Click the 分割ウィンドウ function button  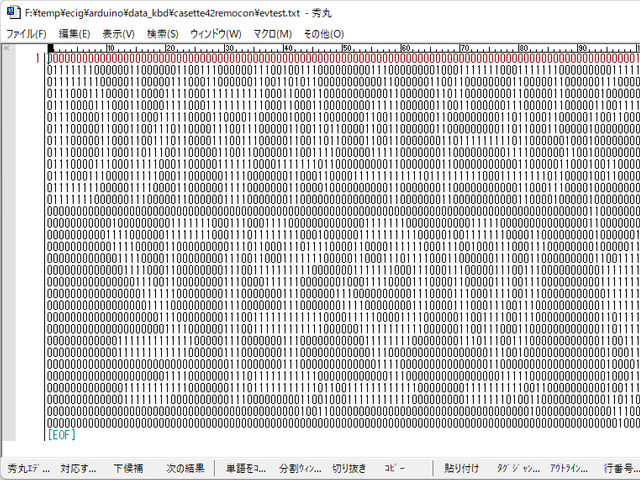[x=299, y=468]
